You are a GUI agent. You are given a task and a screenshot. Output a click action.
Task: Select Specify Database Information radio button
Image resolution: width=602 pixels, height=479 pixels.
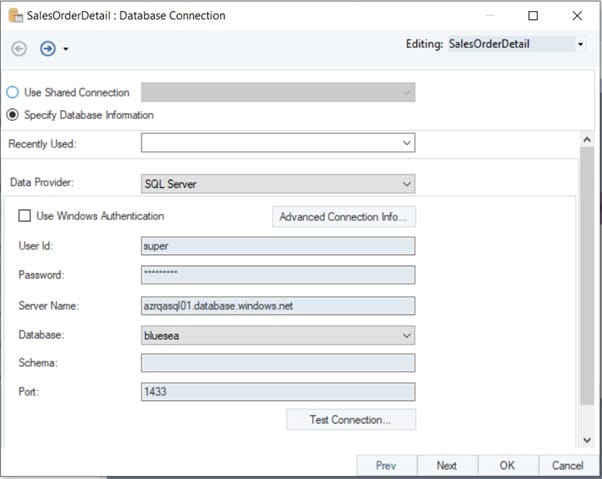coord(13,114)
